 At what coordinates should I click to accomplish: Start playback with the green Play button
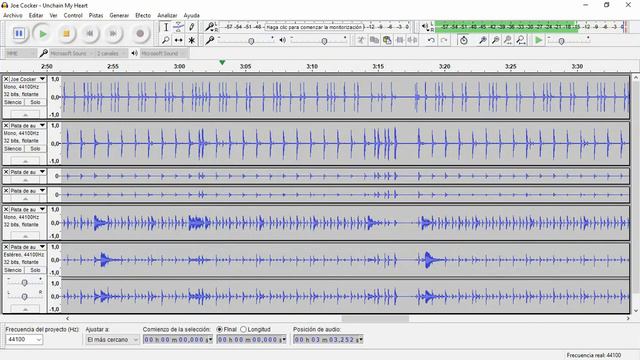coord(42,33)
